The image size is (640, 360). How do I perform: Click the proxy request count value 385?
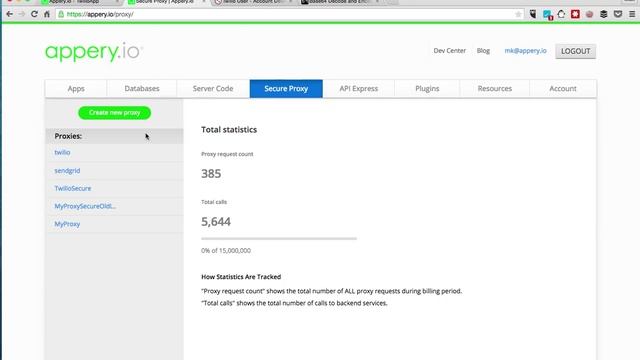[x=211, y=174]
